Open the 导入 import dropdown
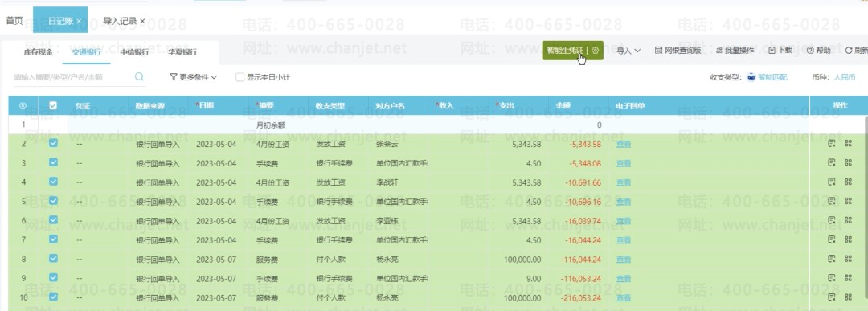The image size is (868, 311). click(x=628, y=51)
